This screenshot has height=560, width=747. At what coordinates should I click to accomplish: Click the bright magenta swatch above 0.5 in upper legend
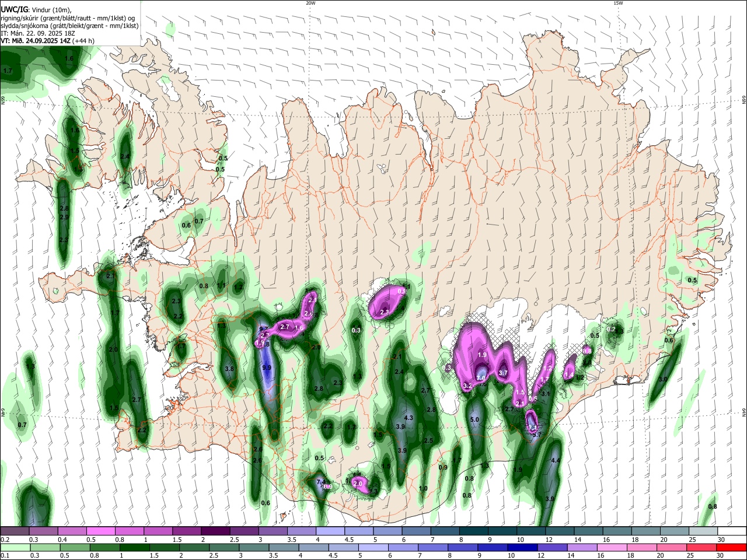pos(100,531)
